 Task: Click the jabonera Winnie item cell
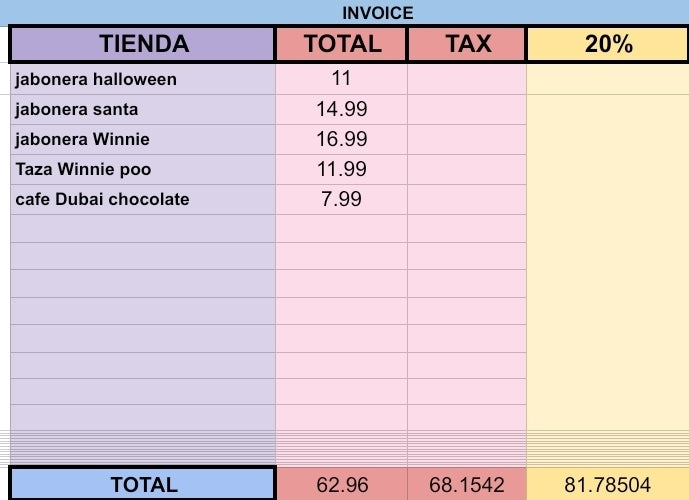click(x=143, y=139)
